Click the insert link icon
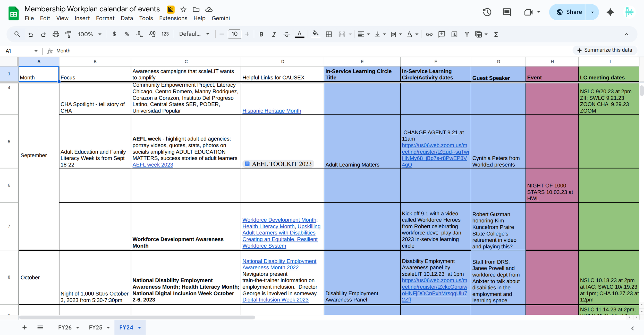 [429, 34]
